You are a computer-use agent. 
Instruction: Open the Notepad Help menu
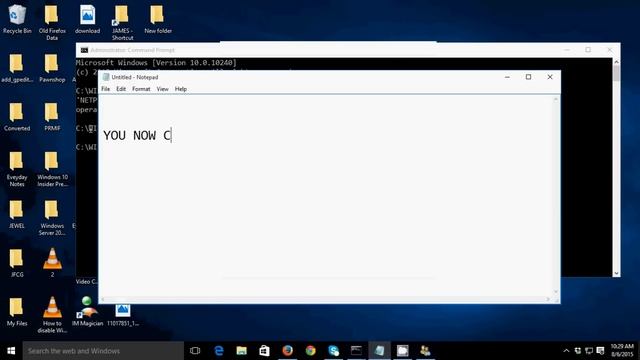pos(181,89)
